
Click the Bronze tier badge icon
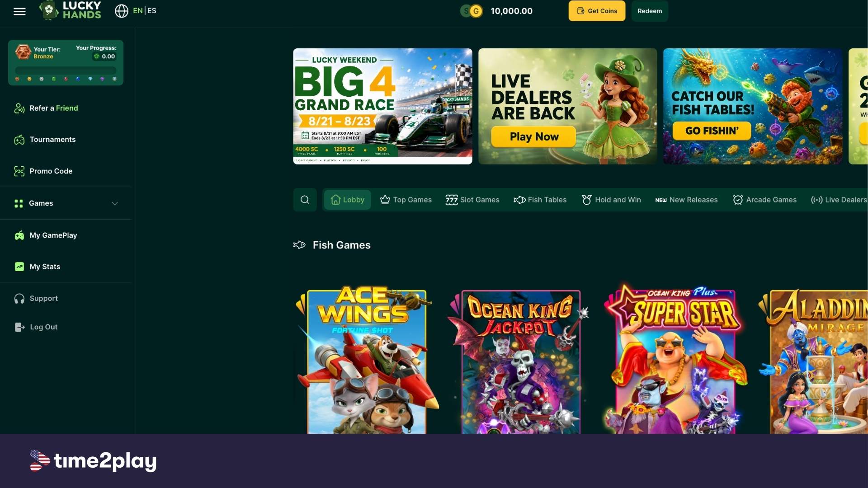(23, 52)
